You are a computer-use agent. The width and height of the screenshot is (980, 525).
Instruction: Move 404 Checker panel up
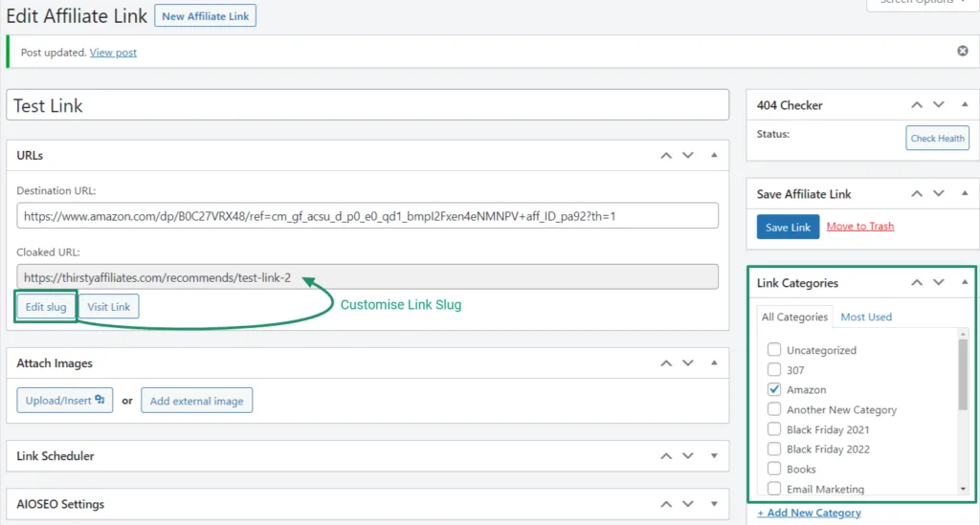tap(917, 105)
